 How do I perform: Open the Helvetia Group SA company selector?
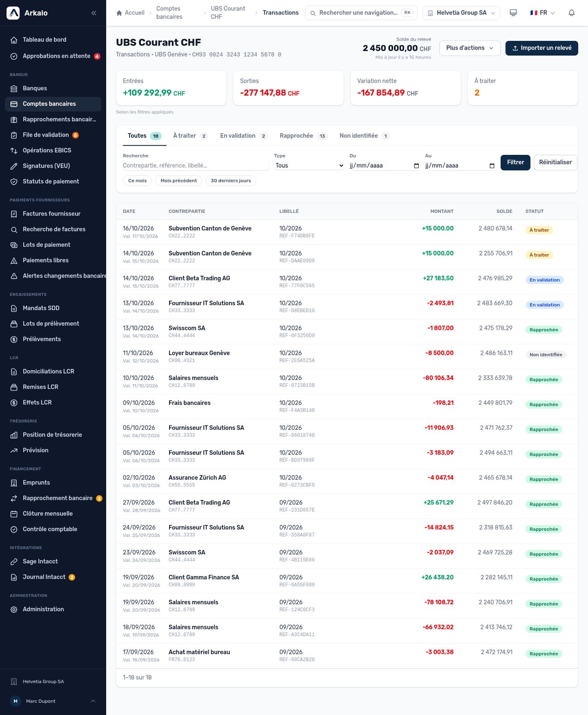pyautogui.click(x=461, y=13)
